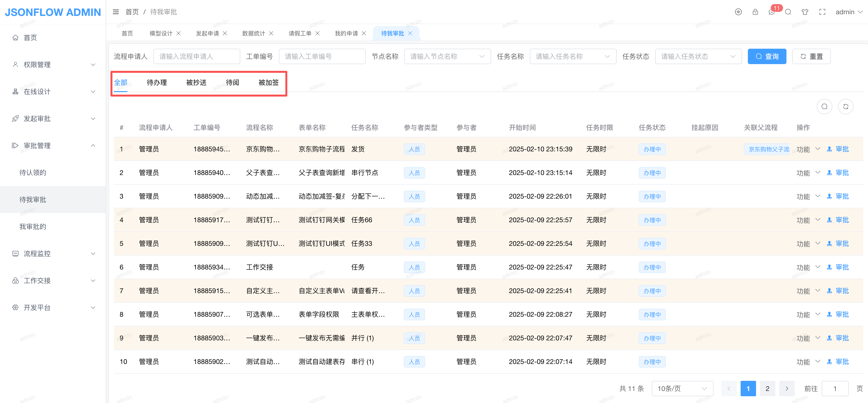Close the 数据统计 tab
Viewport: 868px width, 403px height.
pyautogui.click(x=271, y=33)
